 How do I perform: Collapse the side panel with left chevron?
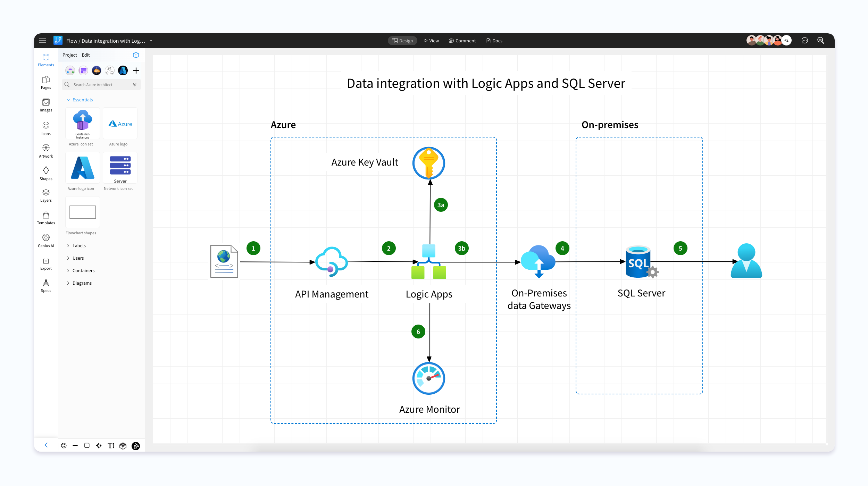pos(46,445)
